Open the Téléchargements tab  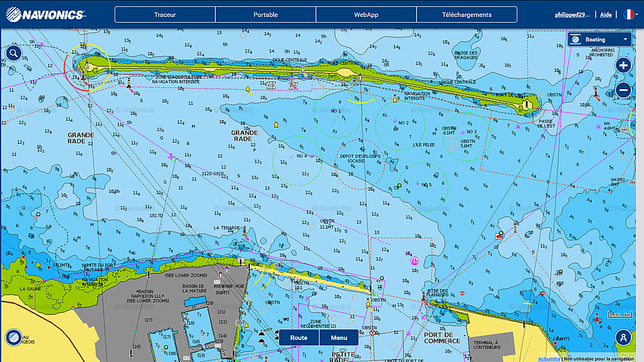(467, 15)
